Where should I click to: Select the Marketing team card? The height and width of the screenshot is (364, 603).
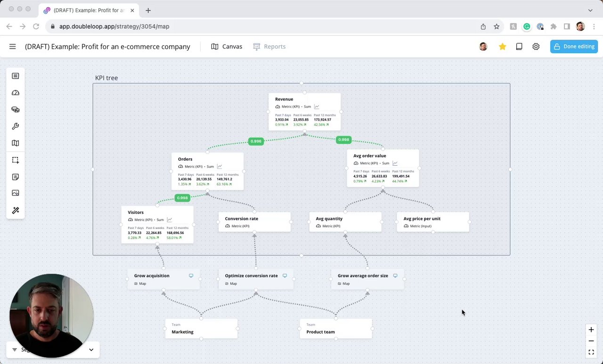[201, 329]
